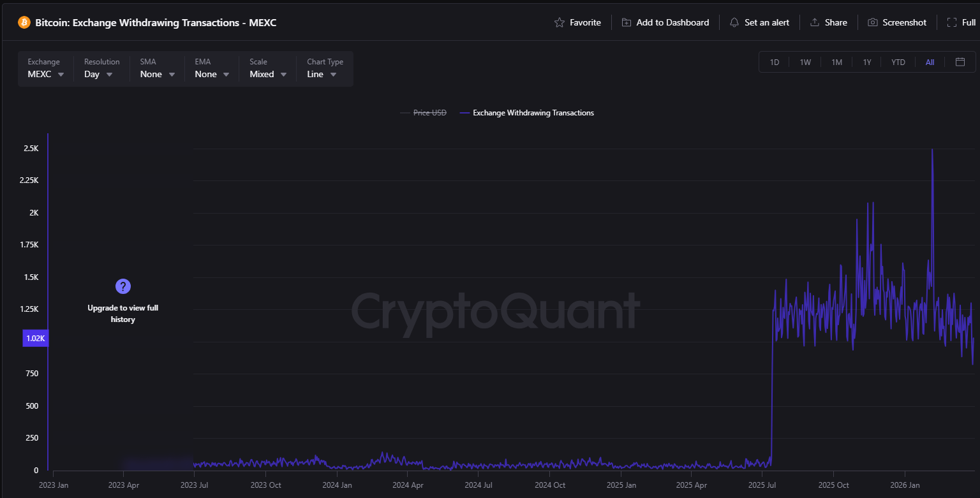Select the YTD time range
The height and width of the screenshot is (498, 980).
(x=898, y=62)
